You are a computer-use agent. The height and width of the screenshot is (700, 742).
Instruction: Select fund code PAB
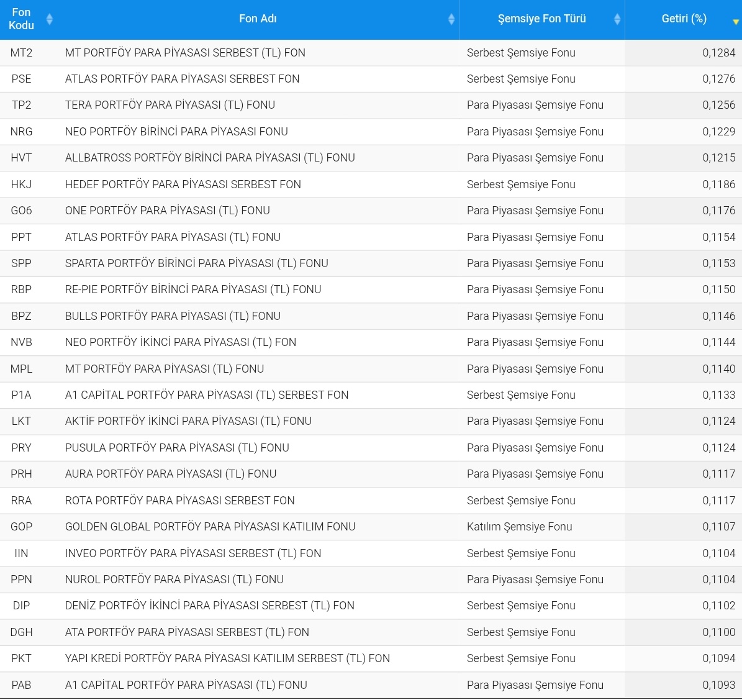[x=21, y=685]
